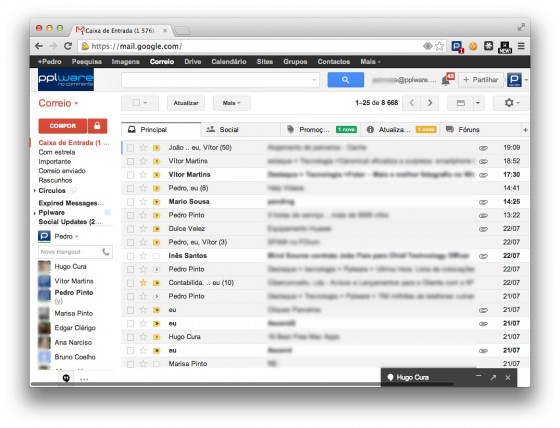Star the Vitor Martins 18:52 message
This screenshot has width=560, height=428.
point(143,161)
